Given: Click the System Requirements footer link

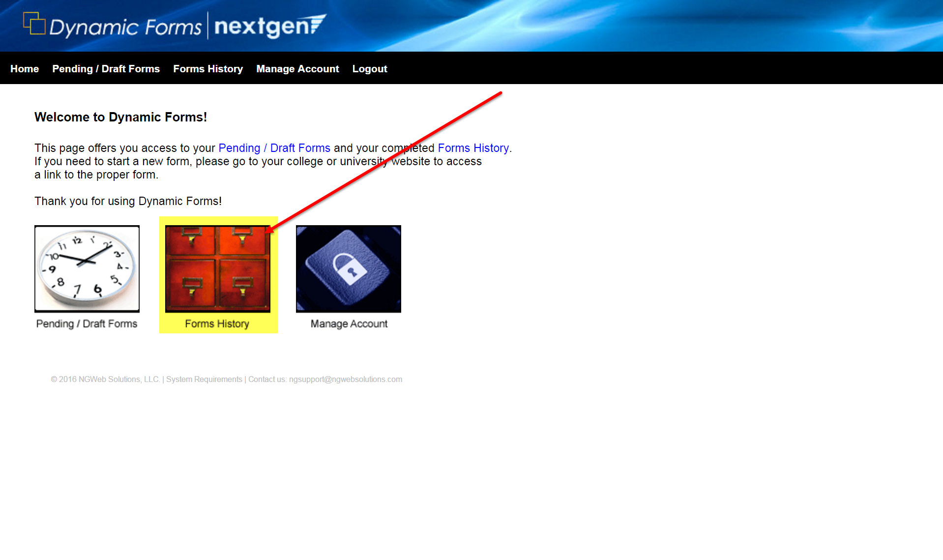Looking at the screenshot, I should point(204,379).
